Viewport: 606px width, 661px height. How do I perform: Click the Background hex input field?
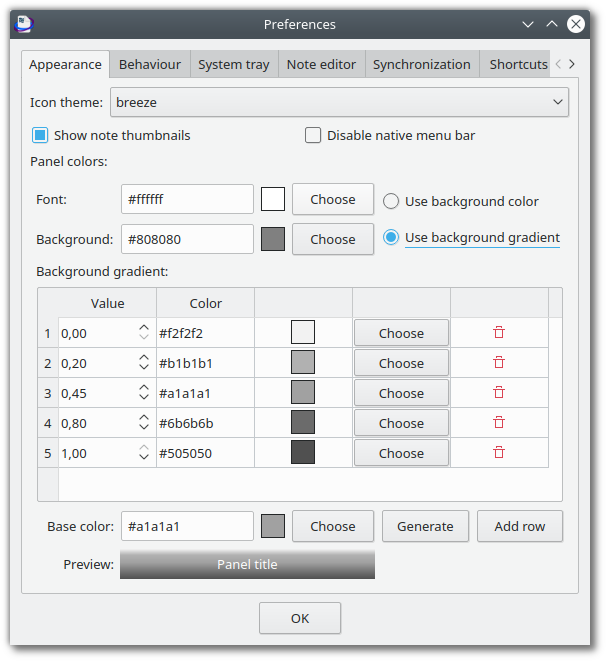click(x=188, y=239)
